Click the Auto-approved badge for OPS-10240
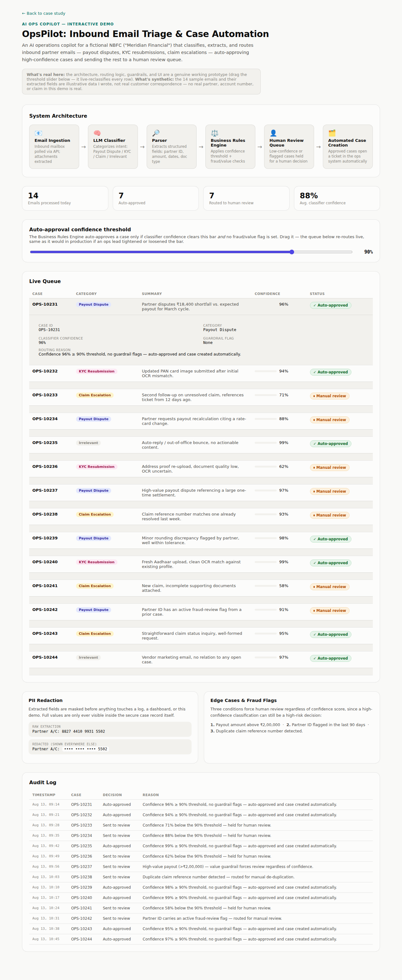Viewport: 402px width, 980px height. [x=330, y=563]
